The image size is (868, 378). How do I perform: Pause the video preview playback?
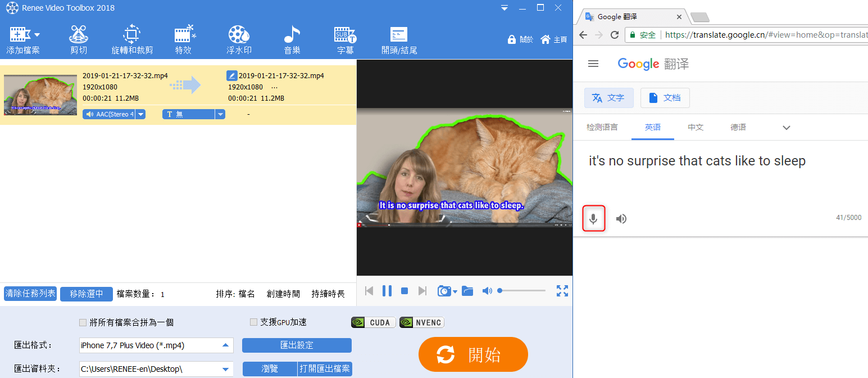387,291
